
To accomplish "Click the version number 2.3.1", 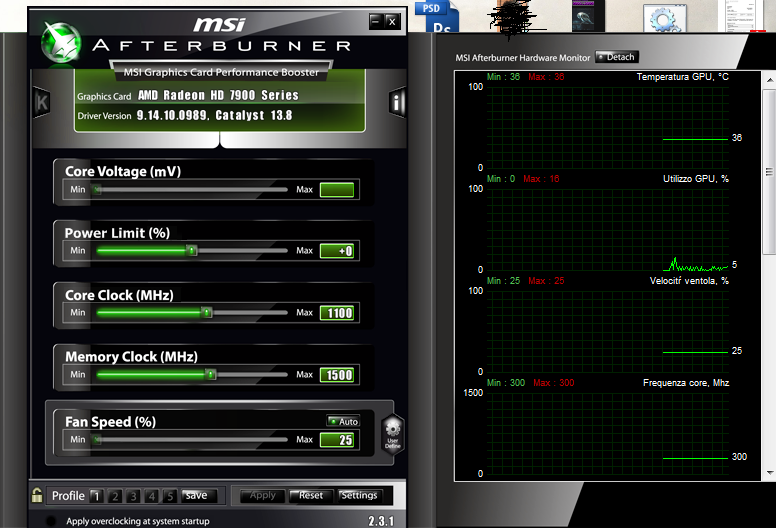I will click(x=381, y=521).
